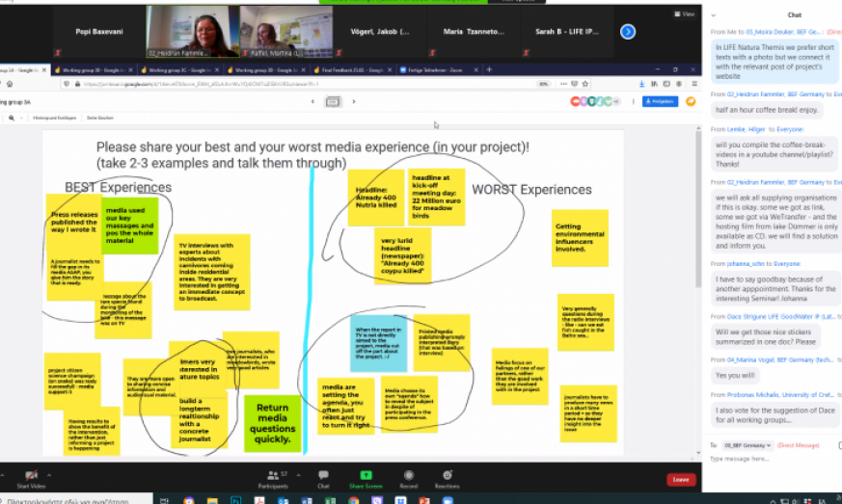Viewport: 842px width, 504px height.
Task: Open the chat recipient dropdown
Action: click(x=747, y=445)
